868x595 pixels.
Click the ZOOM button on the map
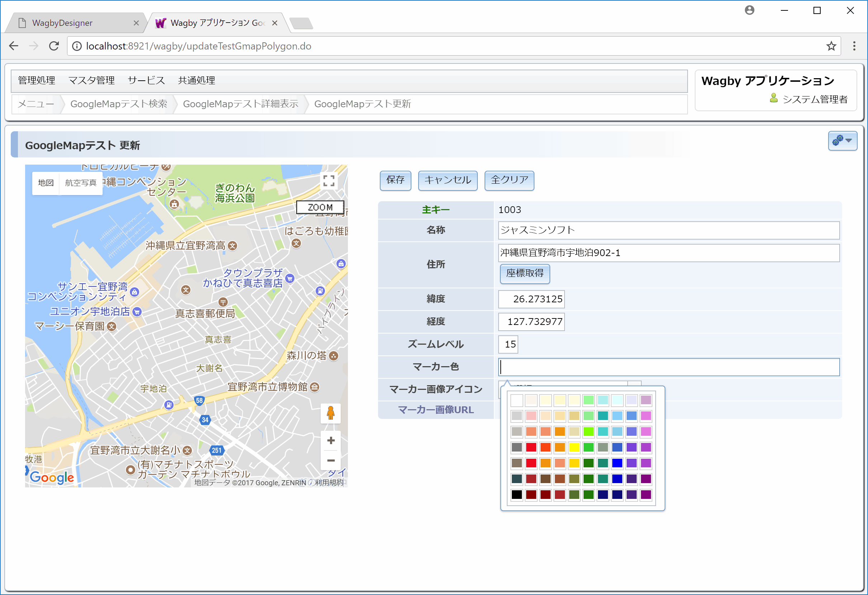(x=320, y=207)
